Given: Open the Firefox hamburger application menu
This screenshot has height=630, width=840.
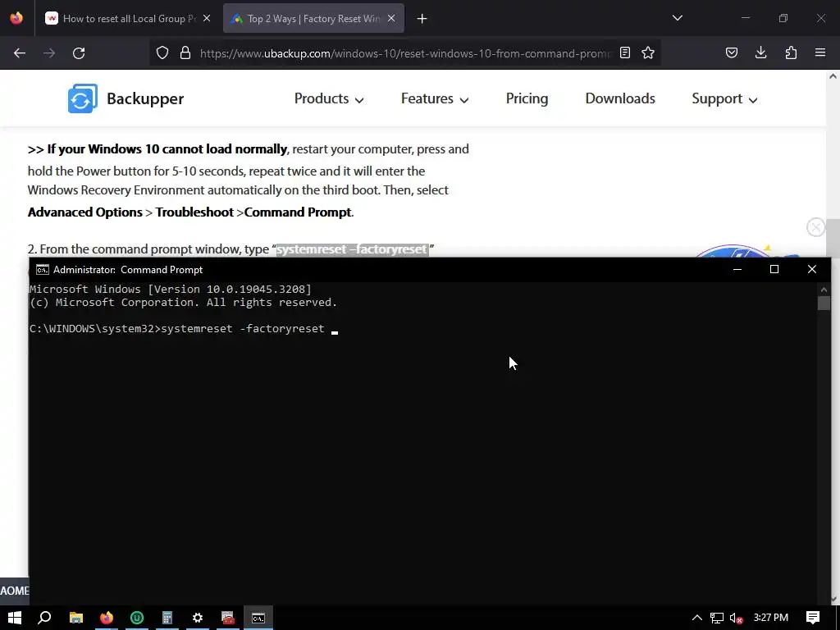Looking at the screenshot, I should (820, 52).
